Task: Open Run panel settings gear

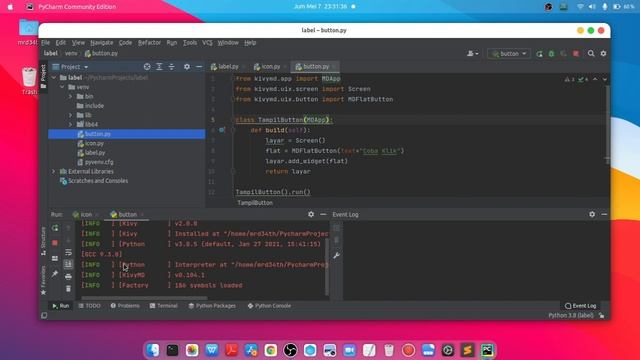Action: pos(311,214)
